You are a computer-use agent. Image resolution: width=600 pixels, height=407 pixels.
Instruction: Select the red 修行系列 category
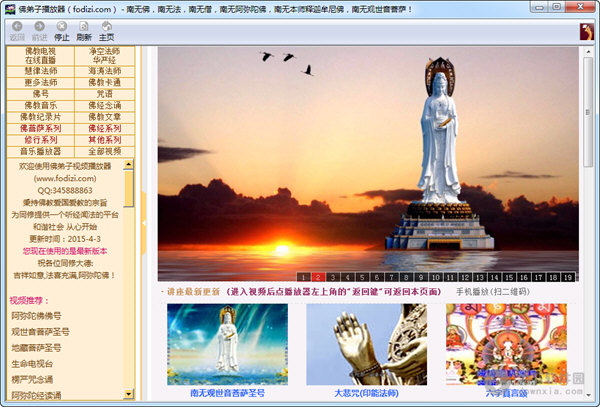pyautogui.click(x=41, y=140)
